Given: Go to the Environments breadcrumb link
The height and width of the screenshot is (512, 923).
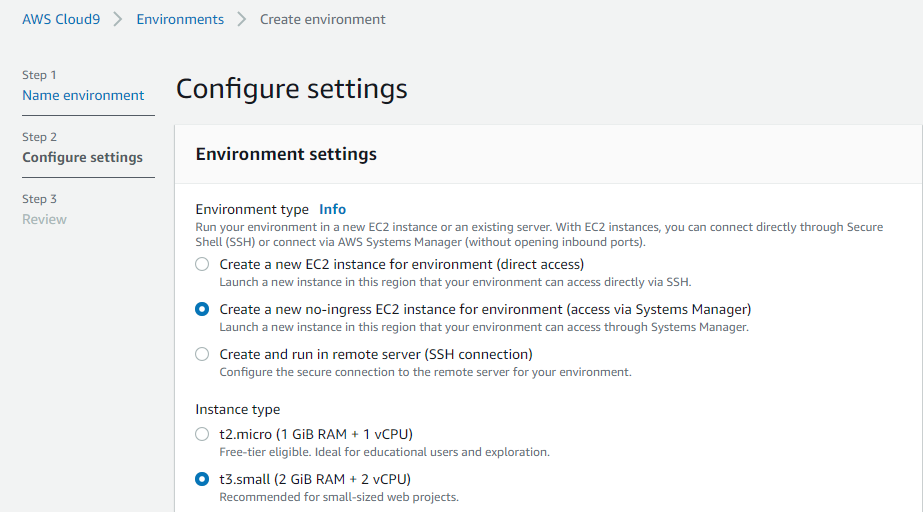Looking at the screenshot, I should pyautogui.click(x=180, y=19).
